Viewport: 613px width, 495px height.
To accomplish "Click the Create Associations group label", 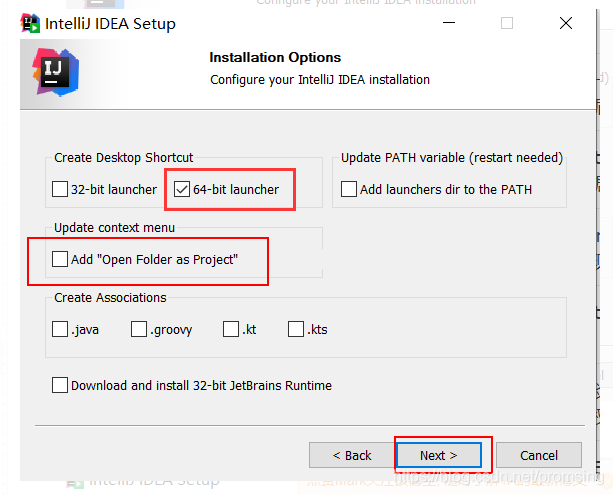I will point(111,298).
